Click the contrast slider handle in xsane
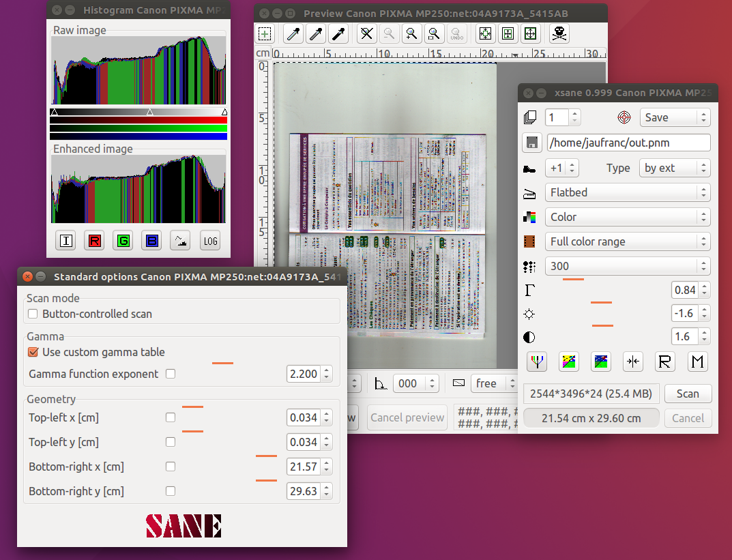This screenshot has width=732, height=560. click(x=602, y=325)
